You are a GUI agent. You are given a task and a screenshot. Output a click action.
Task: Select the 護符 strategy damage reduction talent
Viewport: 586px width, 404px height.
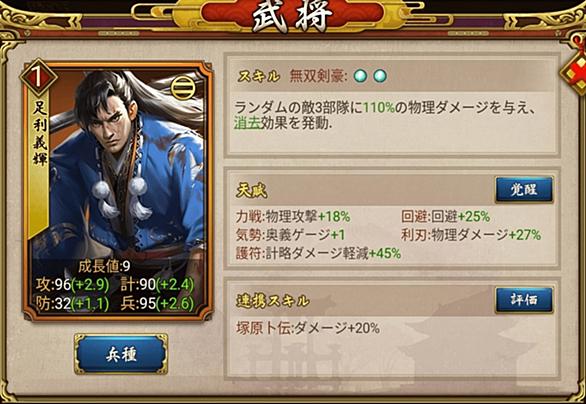click(318, 253)
